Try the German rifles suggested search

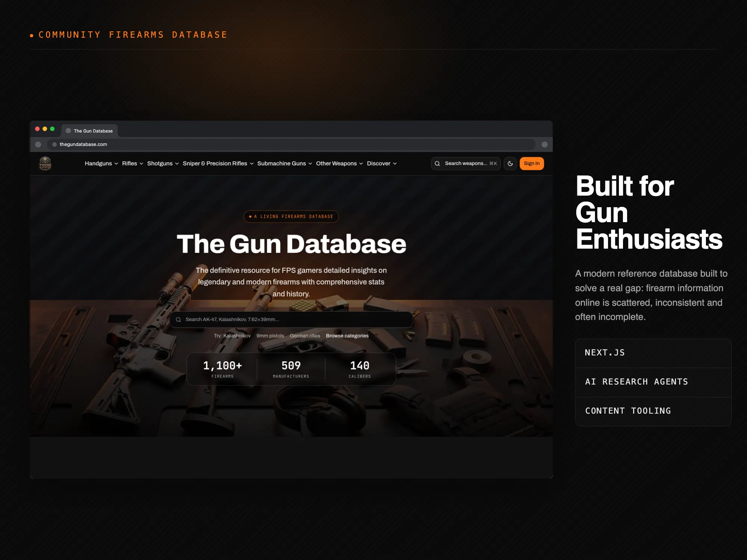coord(305,336)
